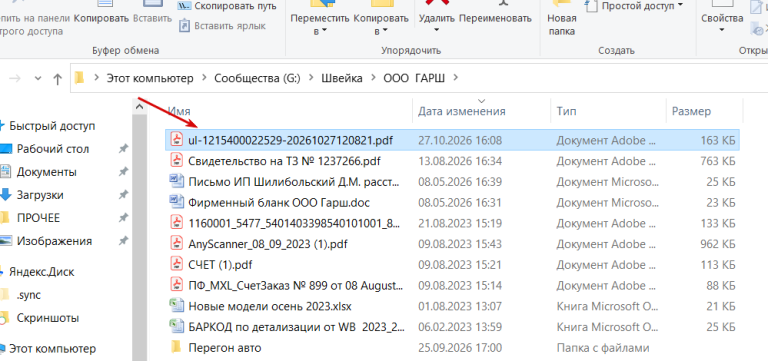Click the pin icon next to ПРОЧЕЕ

pyautogui.click(x=123, y=218)
